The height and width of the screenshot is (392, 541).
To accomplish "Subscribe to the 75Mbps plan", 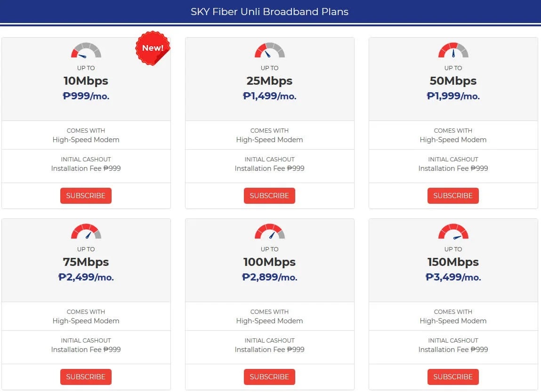I will (x=86, y=376).
